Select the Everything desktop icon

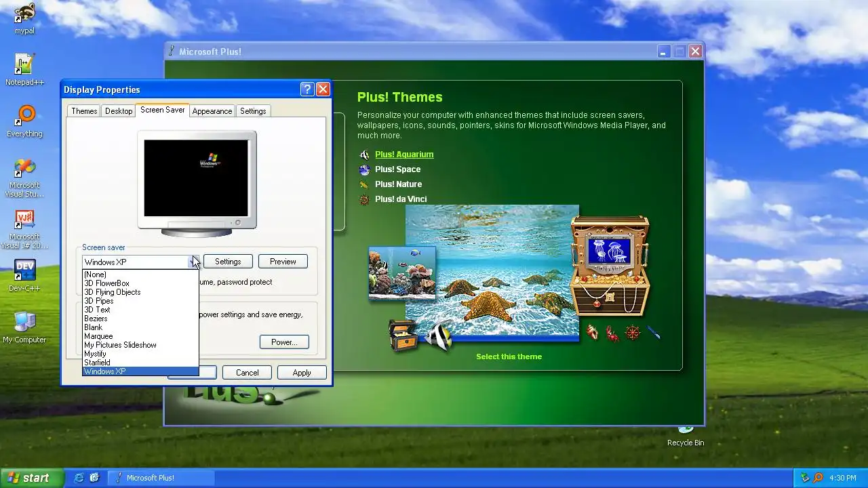[24, 121]
